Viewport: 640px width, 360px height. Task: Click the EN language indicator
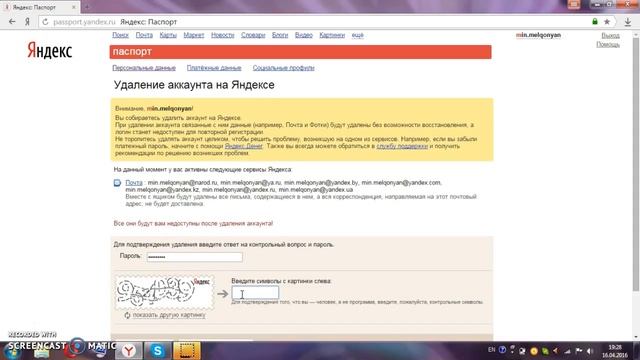[491, 350]
